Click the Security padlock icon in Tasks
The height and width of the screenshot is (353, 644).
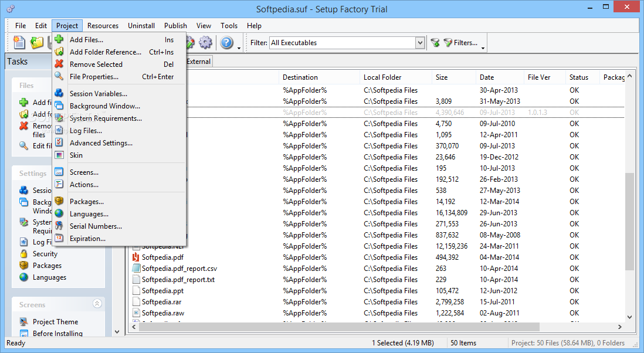pos(24,254)
